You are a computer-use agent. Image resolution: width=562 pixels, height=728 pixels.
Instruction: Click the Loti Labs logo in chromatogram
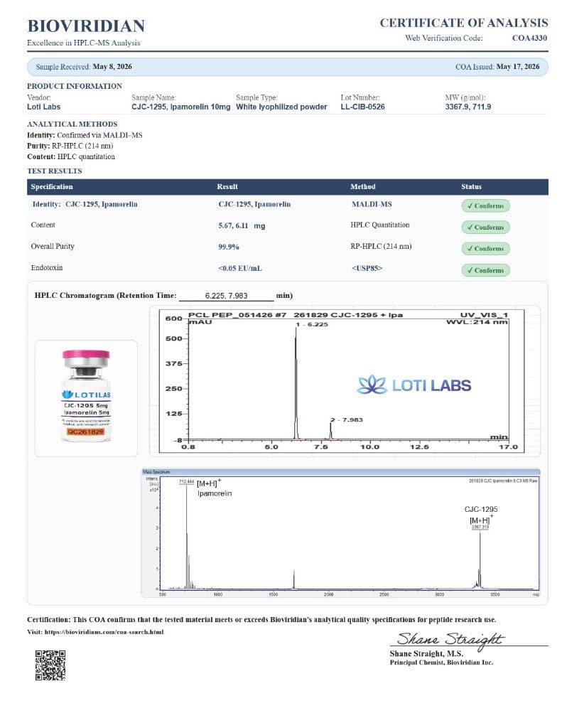tap(414, 385)
